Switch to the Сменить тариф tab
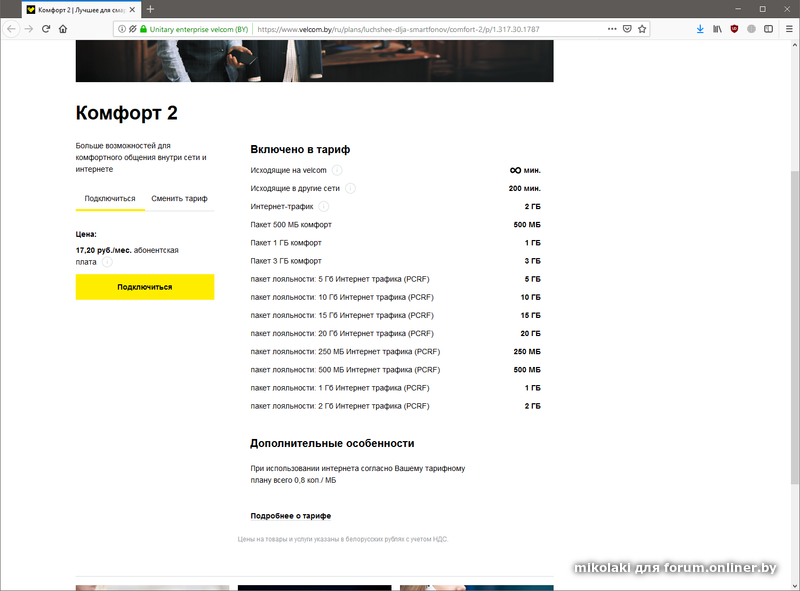 pos(179,199)
